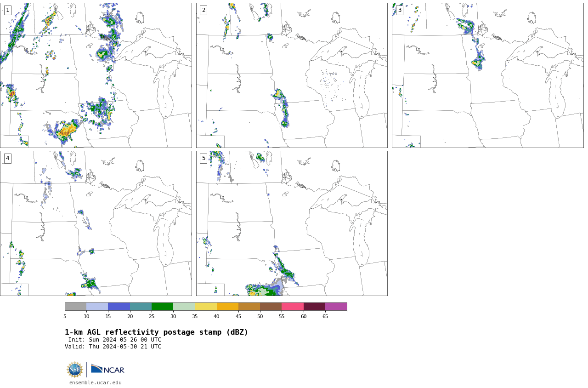Viewport: 588px width, 388px height.
Task: Click the NCAR logo
Action: (x=107, y=369)
